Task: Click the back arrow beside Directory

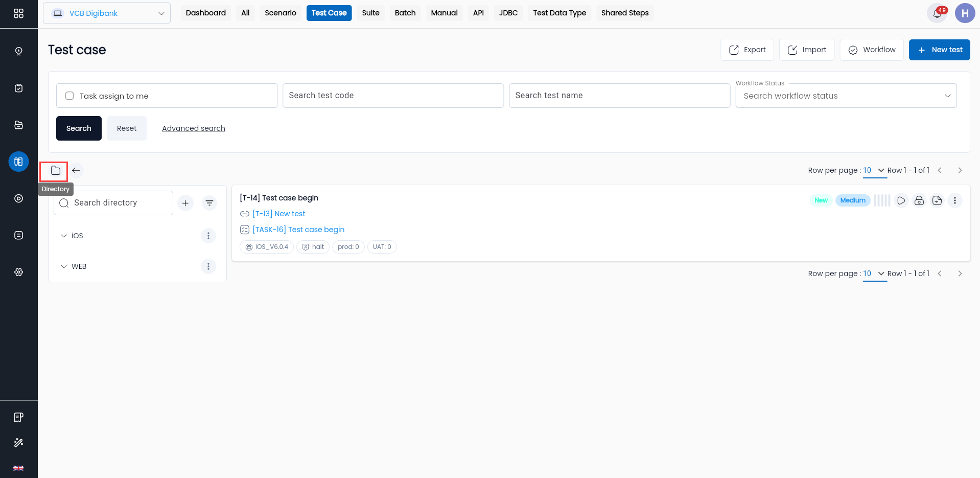Action: pos(76,170)
